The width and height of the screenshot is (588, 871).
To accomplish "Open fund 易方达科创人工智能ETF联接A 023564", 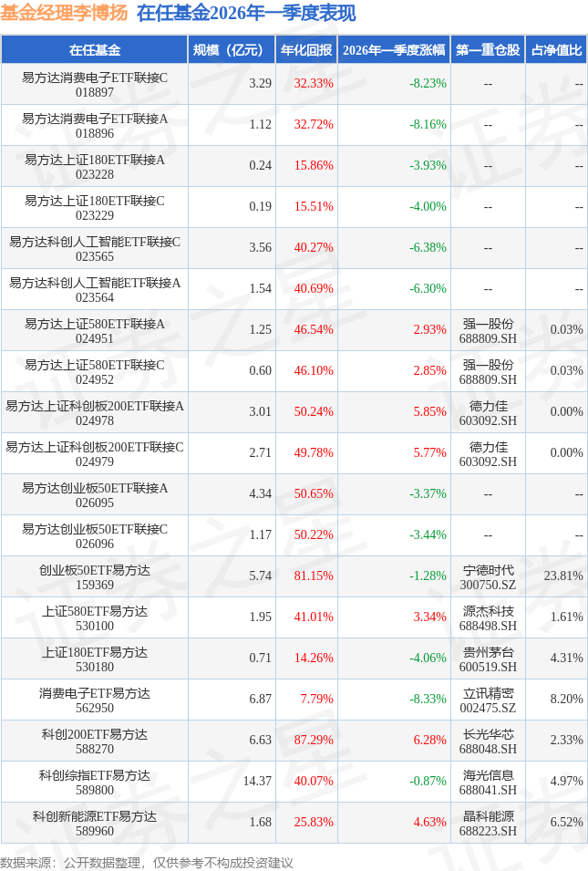I will 95,289.
